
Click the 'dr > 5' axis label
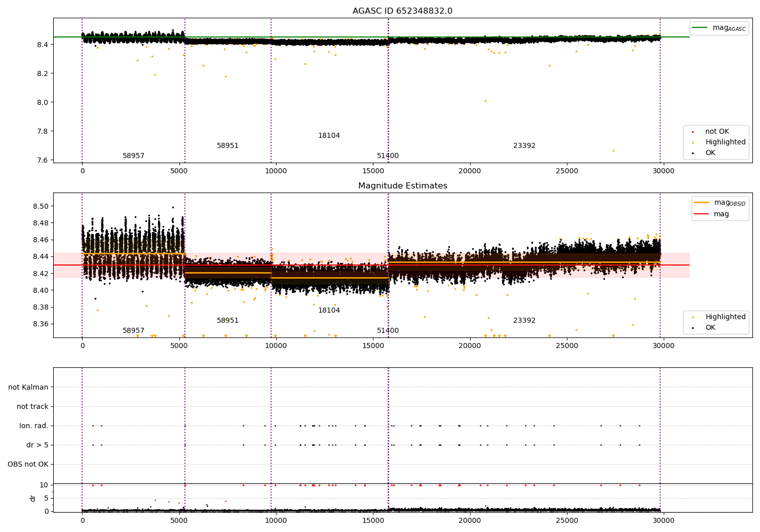[x=37, y=445]
